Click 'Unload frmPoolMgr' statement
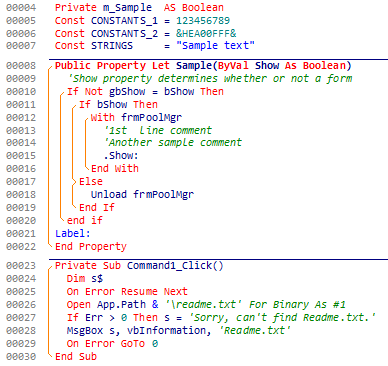Viewport: 388px width, 366px height. coord(142,195)
